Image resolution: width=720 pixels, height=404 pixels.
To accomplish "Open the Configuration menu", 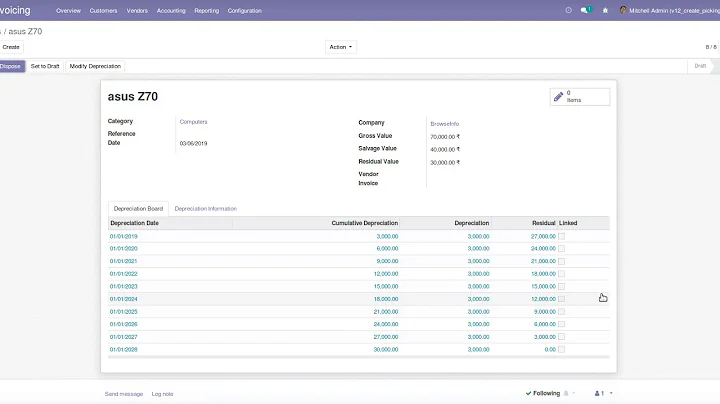I will tap(245, 11).
